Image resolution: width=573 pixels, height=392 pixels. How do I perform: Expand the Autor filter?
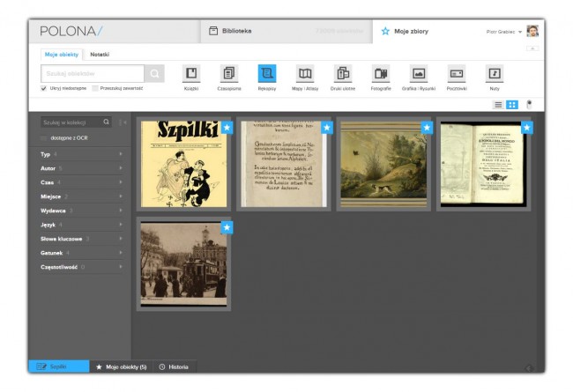click(x=81, y=168)
